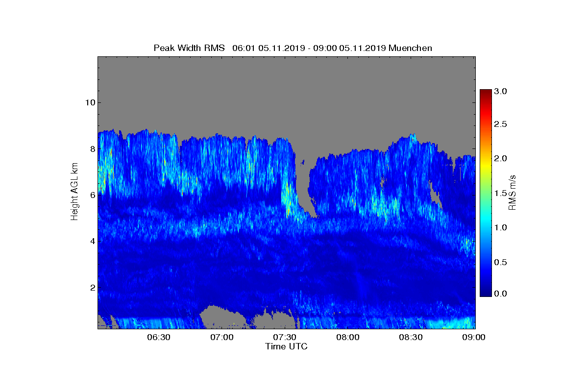
Task: Click the colorbar label '2.0'
Action: tap(500, 158)
